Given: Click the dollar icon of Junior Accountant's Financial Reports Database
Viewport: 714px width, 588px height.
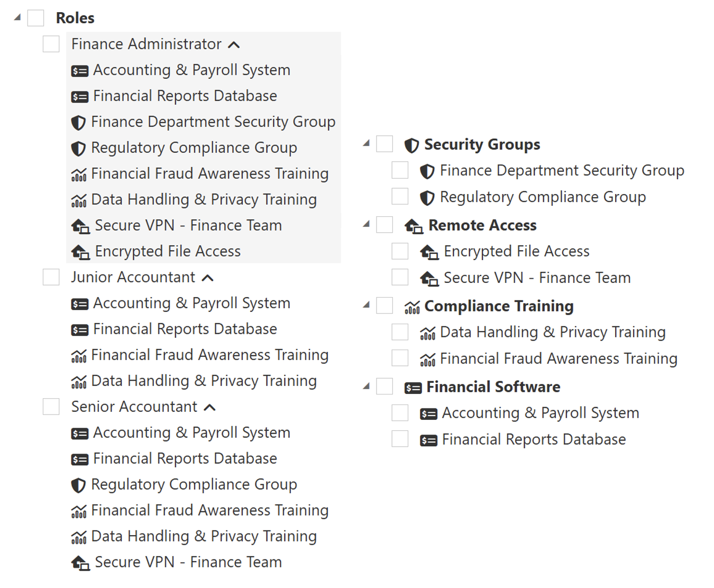Looking at the screenshot, I should (x=80, y=330).
